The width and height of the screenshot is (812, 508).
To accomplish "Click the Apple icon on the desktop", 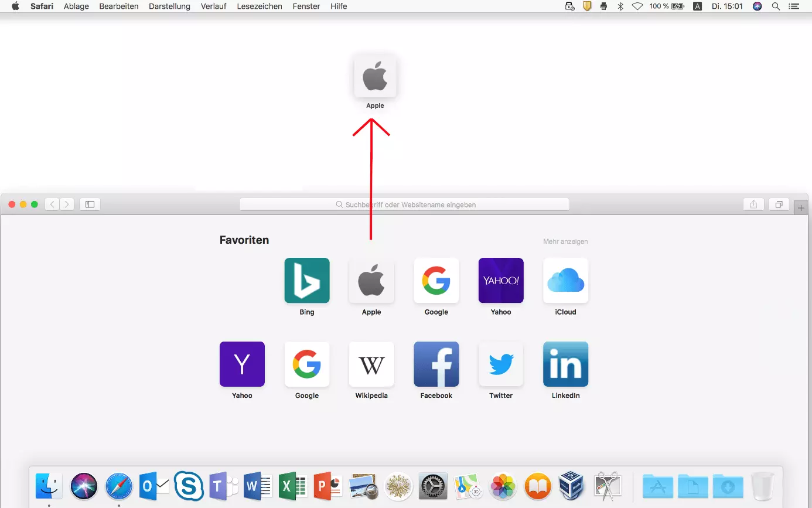I will click(375, 76).
